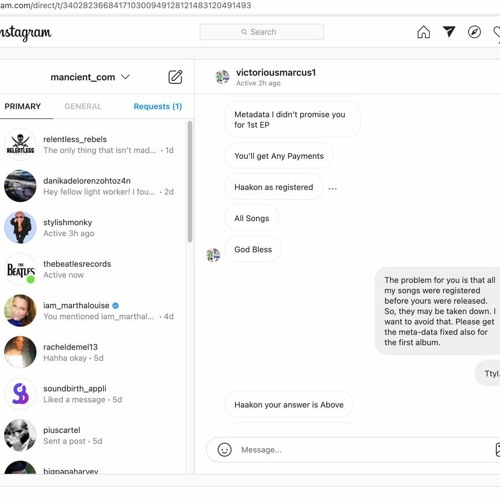Select the Primary inbox tab

[23, 106]
